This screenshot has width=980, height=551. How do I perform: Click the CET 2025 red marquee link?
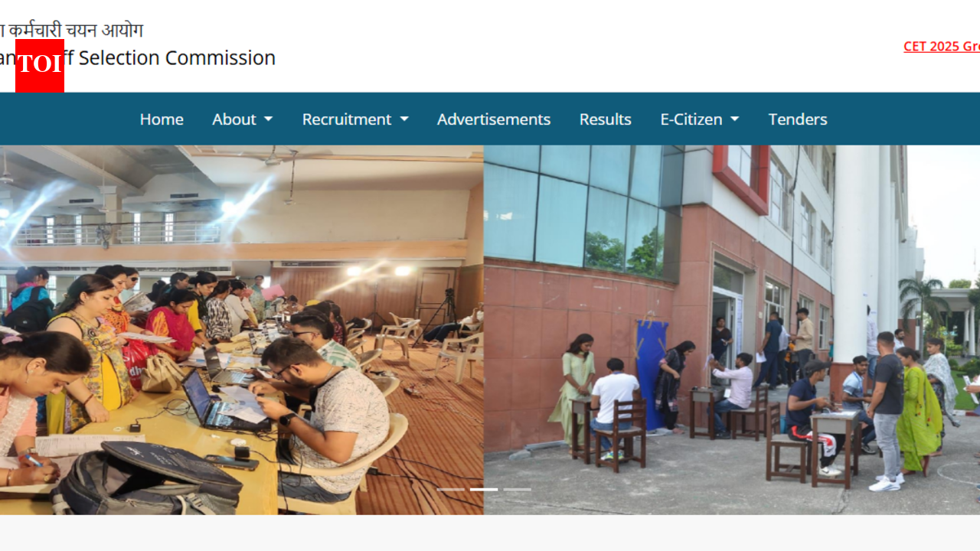(x=942, y=46)
